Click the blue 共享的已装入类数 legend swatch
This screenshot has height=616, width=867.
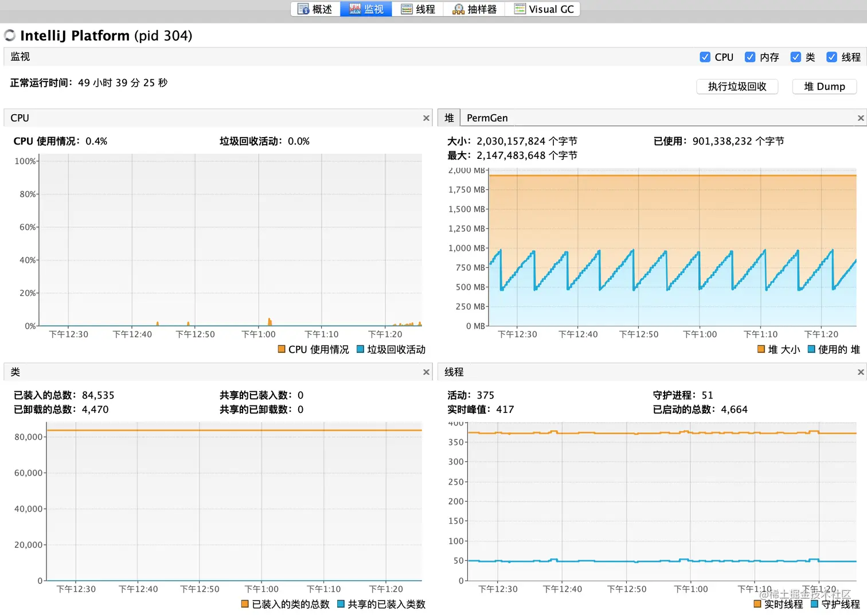pos(341,603)
